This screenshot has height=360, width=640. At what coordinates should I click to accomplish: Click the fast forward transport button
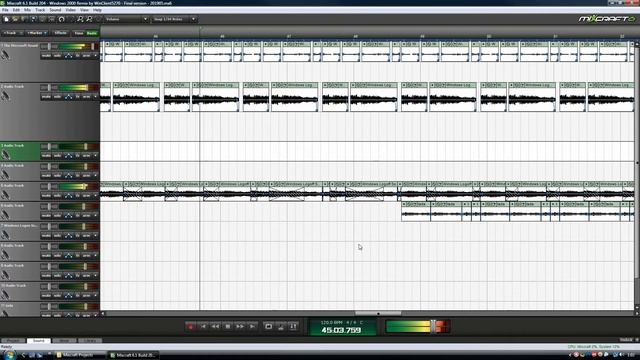(240, 327)
